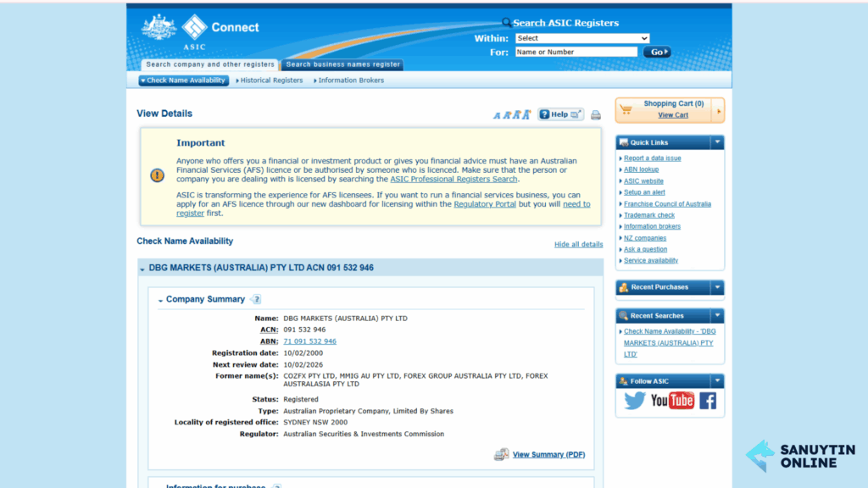Collapse the Recent Searches panel arrow
The image size is (868, 488).
click(717, 315)
